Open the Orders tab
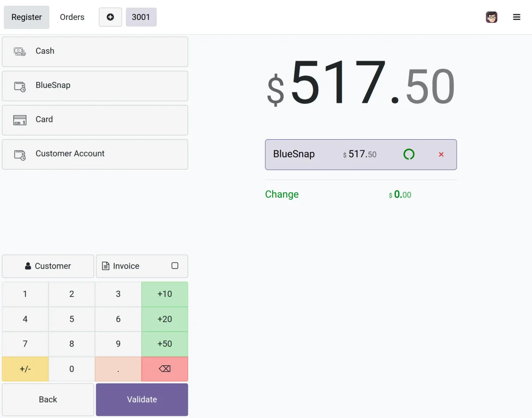This screenshot has height=418, width=532. (72, 17)
